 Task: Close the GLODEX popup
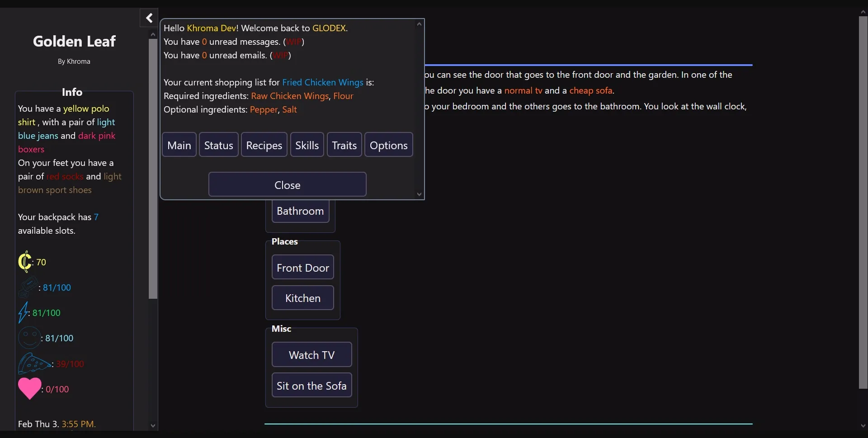coord(287,185)
